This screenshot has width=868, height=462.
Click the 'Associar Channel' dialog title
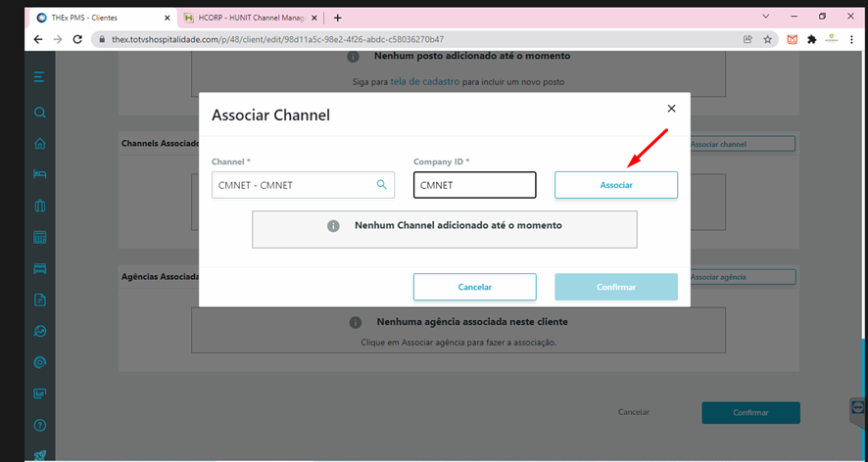[x=270, y=115]
